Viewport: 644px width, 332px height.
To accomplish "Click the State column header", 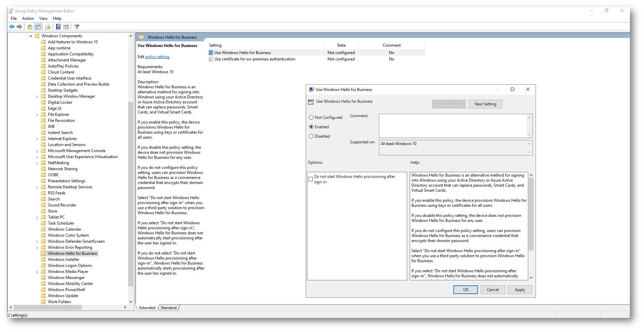I will coord(341,45).
